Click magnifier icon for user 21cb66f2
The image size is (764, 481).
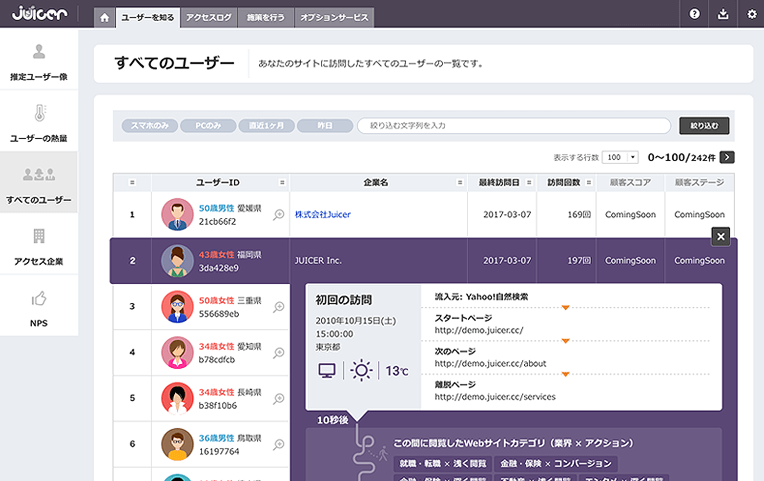(279, 214)
